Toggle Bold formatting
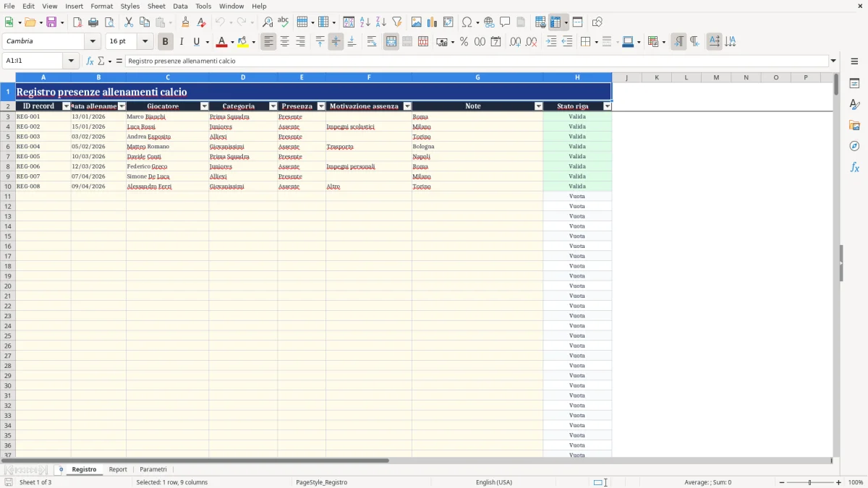Image resolution: width=868 pixels, height=488 pixels. point(165,42)
